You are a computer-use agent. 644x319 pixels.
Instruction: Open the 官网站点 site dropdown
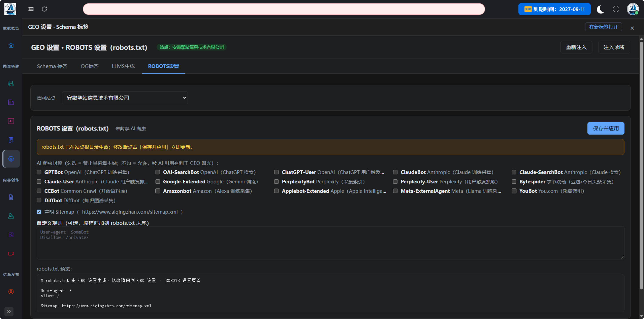click(x=125, y=98)
